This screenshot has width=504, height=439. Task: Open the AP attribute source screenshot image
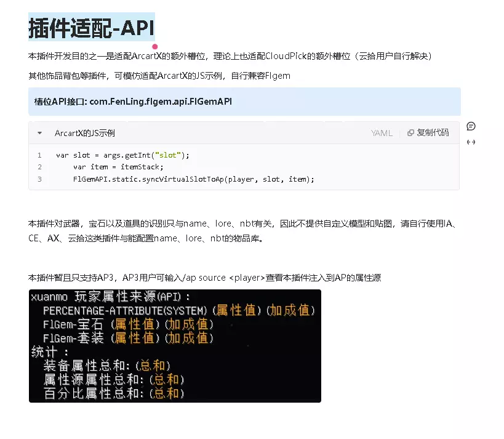(175, 346)
